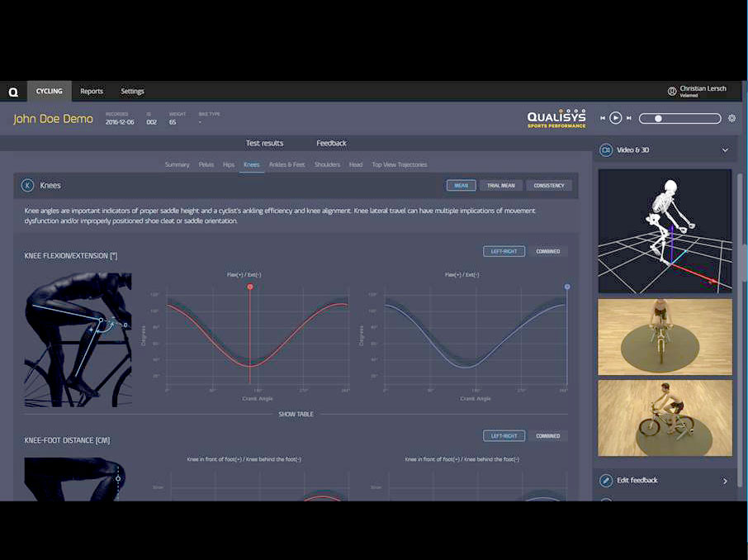Screen dimensions: 748x560
Task: Click the front-view cyclist video thumbnail
Action: [665, 337]
